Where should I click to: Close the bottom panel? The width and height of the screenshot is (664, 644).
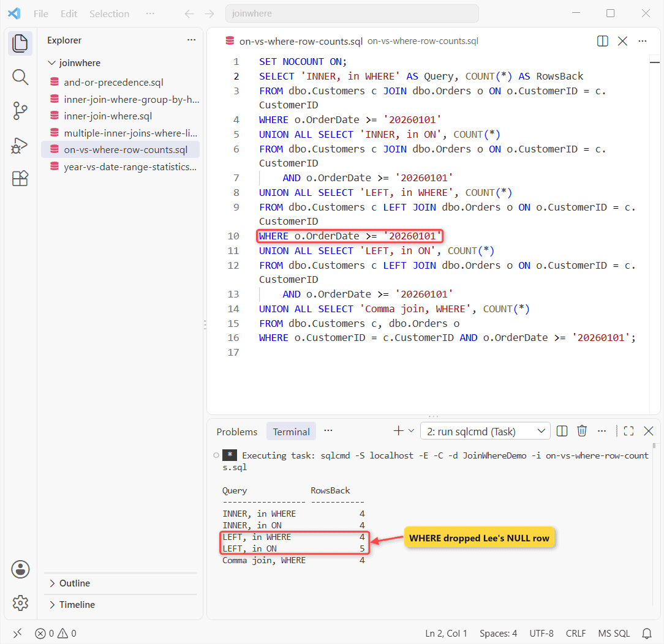click(x=648, y=431)
